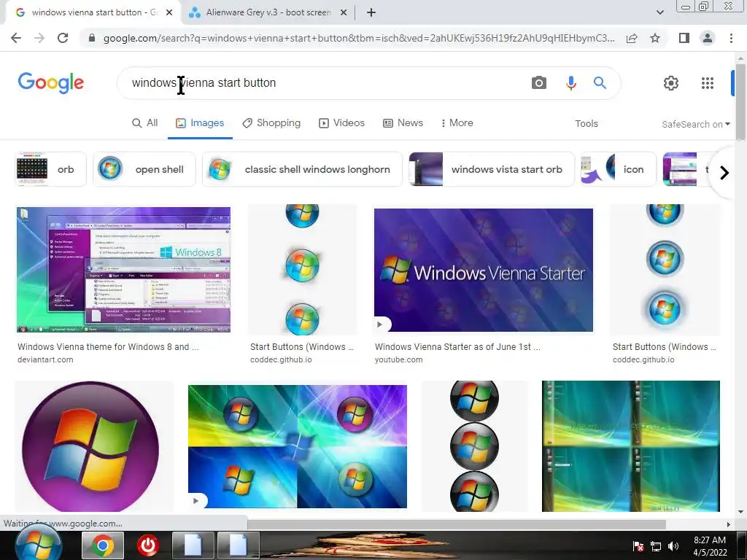Filter by classic shell windows longhorn
This screenshot has width=747, height=560.
(302, 169)
